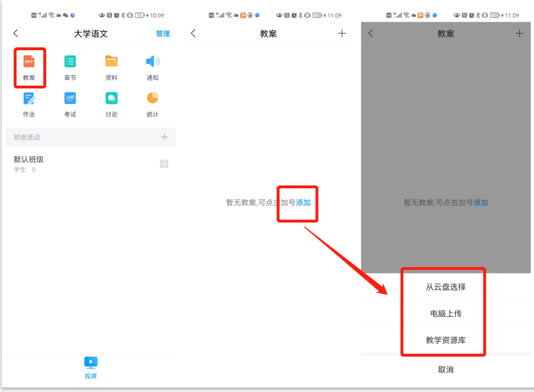This screenshot has width=534, height=392.
Task: Open the 默认班级 class row
Action: coord(91,164)
